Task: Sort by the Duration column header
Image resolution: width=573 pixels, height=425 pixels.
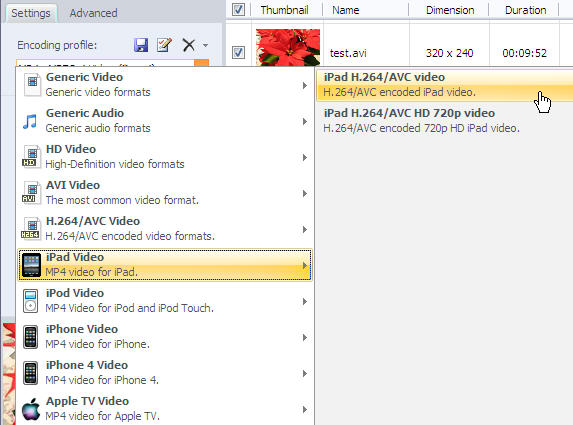Action: point(525,10)
